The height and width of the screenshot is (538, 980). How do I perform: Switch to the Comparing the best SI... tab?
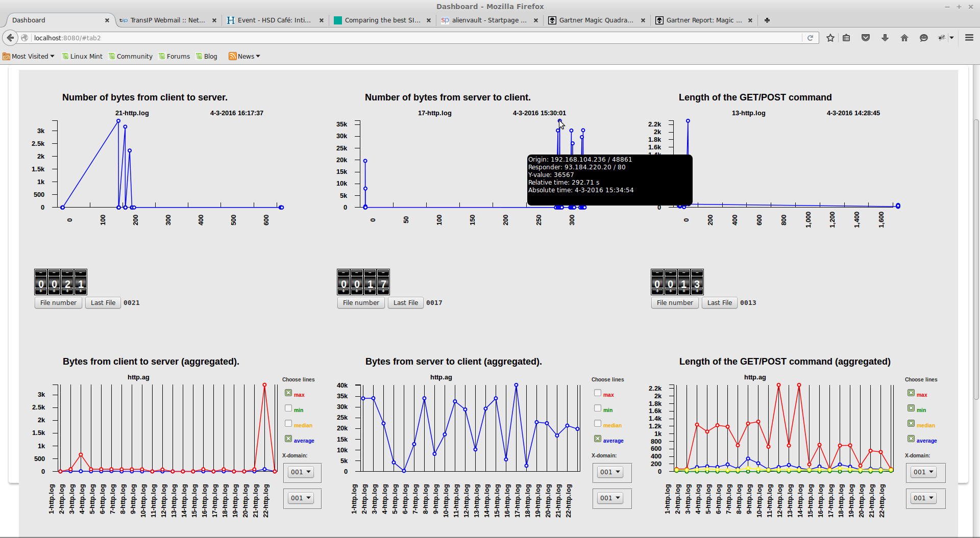(381, 20)
